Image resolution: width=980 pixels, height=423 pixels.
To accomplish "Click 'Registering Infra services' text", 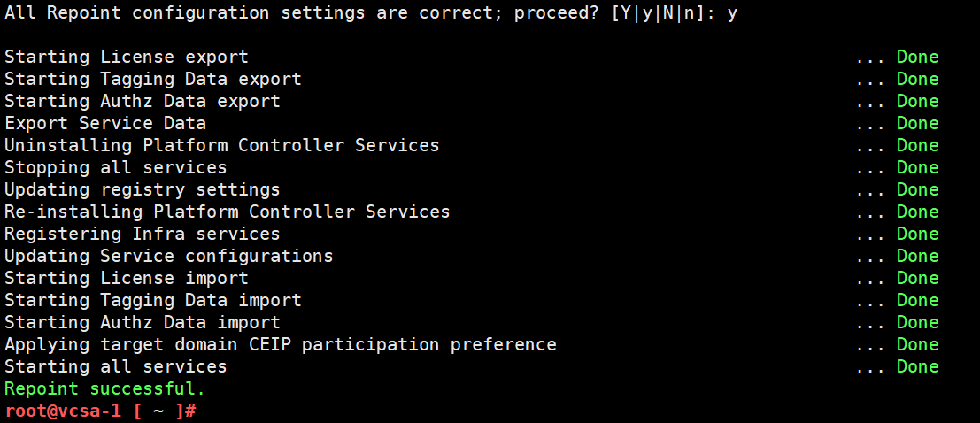I will point(143,234).
